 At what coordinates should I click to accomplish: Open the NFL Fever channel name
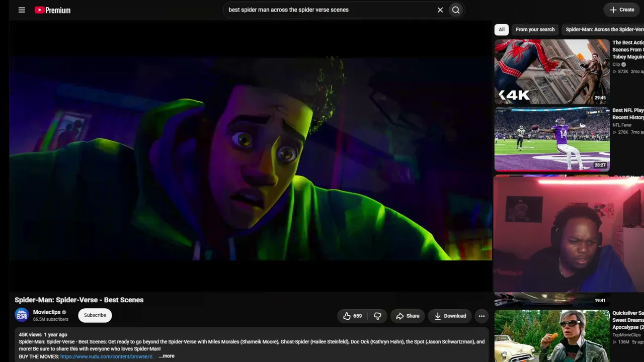tap(622, 125)
